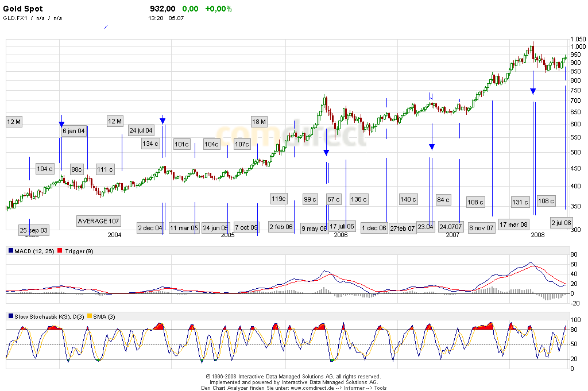The width and height of the screenshot is (588, 391).
Task: Click the 9 may 06 date marker
Action: click(314, 228)
